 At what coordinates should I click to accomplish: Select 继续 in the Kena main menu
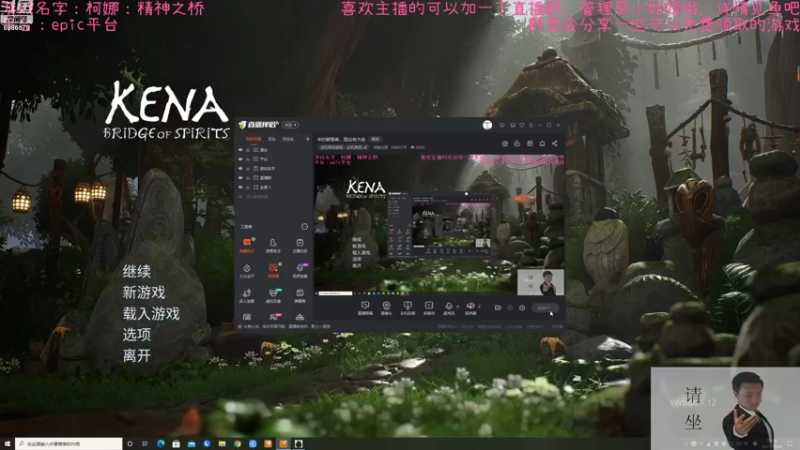[136, 271]
